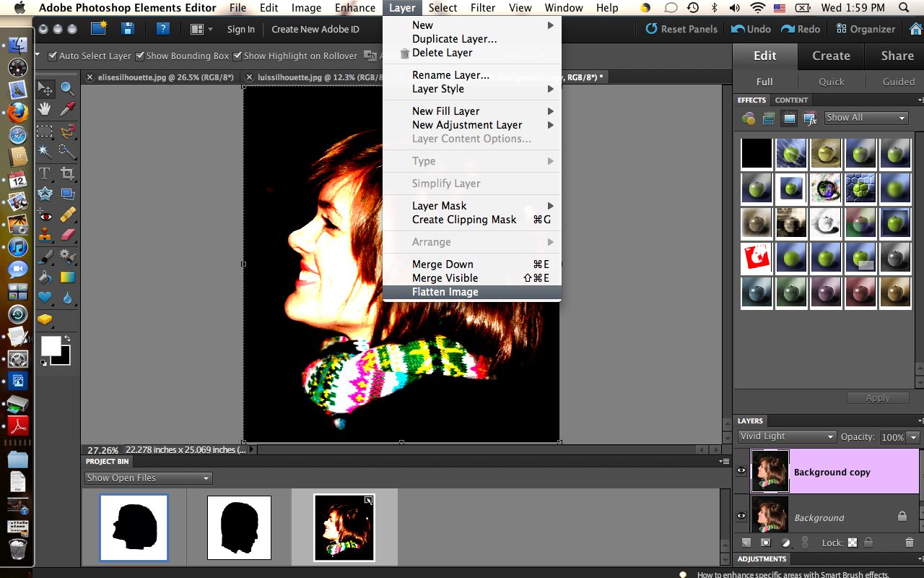Open the Show All filter dropdown
This screenshot has height=578, width=924.
(x=866, y=118)
